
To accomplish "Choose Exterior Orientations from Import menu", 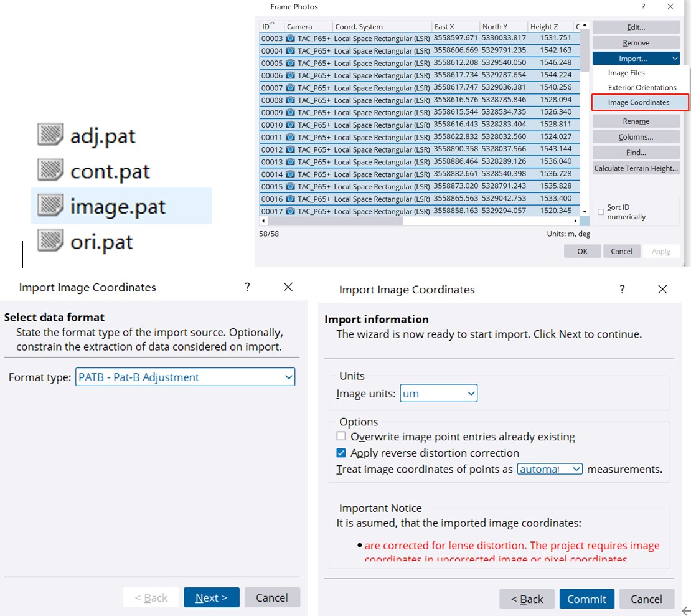I will pyautogui.click(x=642, y=88).
